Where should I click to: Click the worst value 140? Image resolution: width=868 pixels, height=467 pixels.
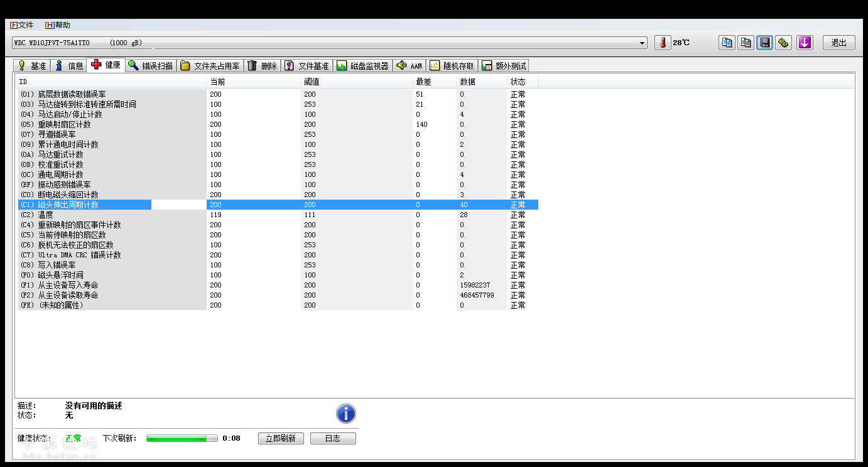click(421, 124)
